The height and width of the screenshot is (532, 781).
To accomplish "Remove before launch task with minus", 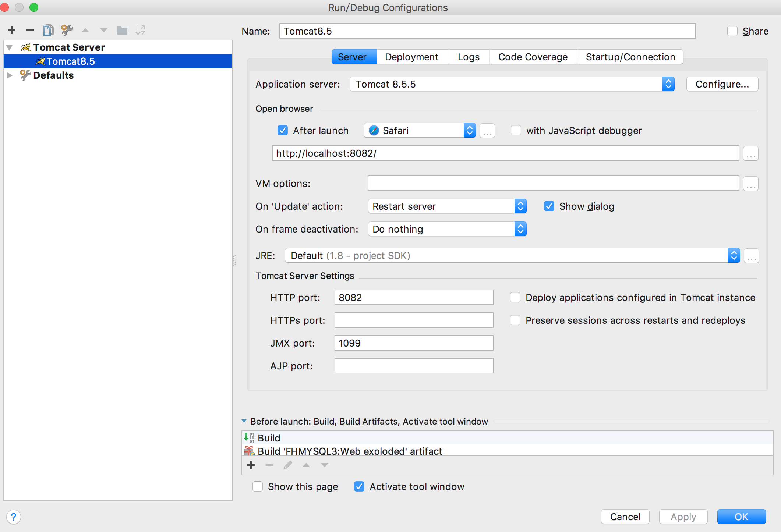I will pyautogui.click(x=269, y=465).
